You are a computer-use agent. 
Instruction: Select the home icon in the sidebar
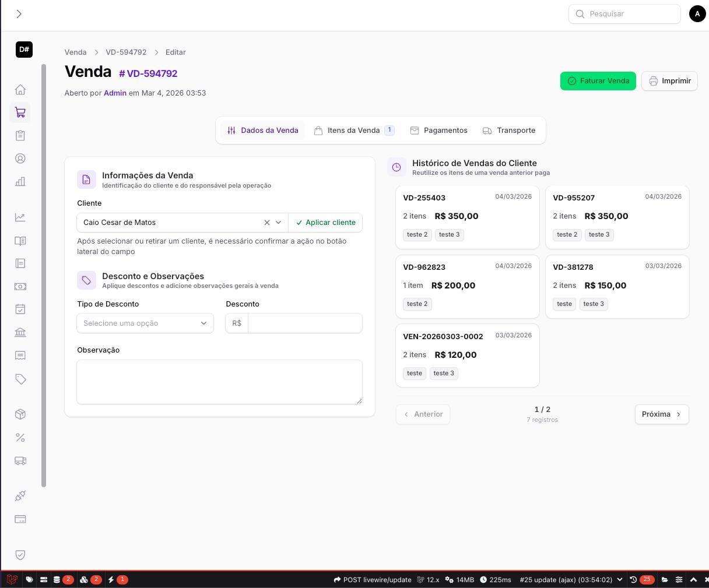(20, 89)
